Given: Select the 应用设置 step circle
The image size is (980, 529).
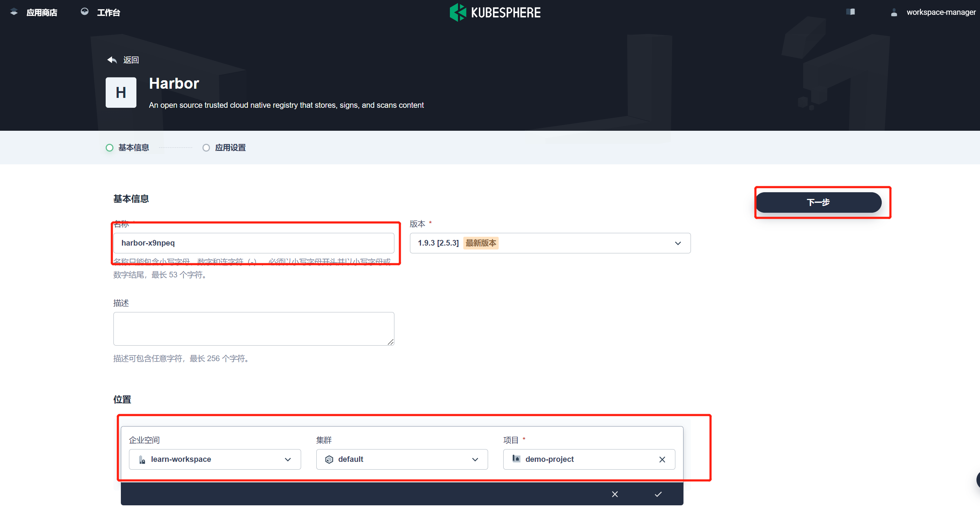Looking at the screenshot, I should tap(206, 148).
